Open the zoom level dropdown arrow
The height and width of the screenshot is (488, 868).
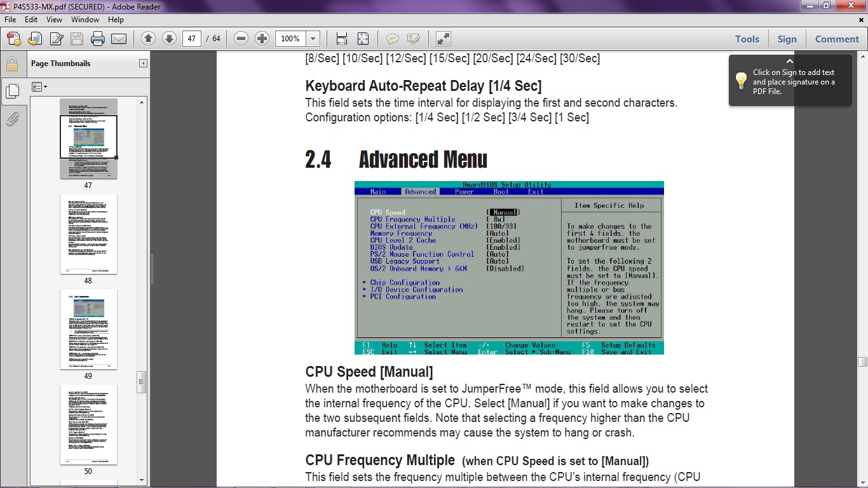313,39
